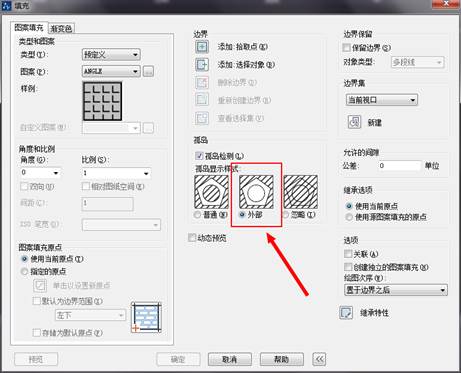Viewport: 461px width, 373px height.
Task: Select 使用源图案填充的原点 radio button
Action: pos(349,217)
